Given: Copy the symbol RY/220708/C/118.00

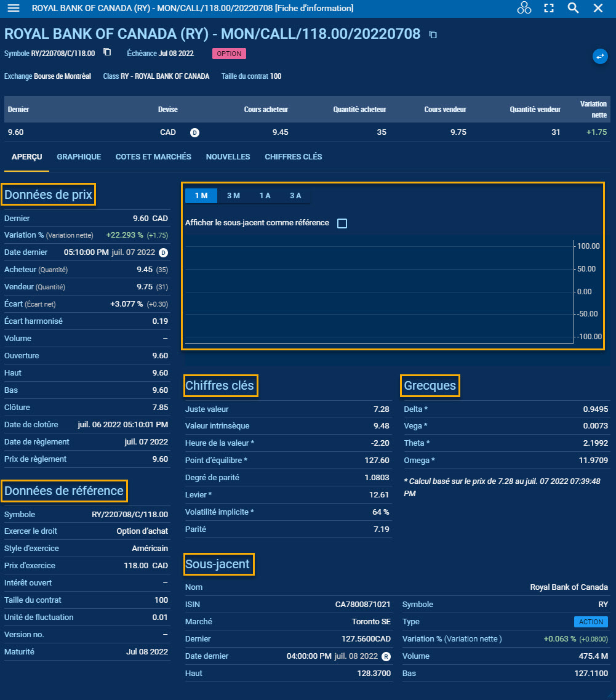Looking at the screenshot, I should pyautogui.click(x=106, y=52).
